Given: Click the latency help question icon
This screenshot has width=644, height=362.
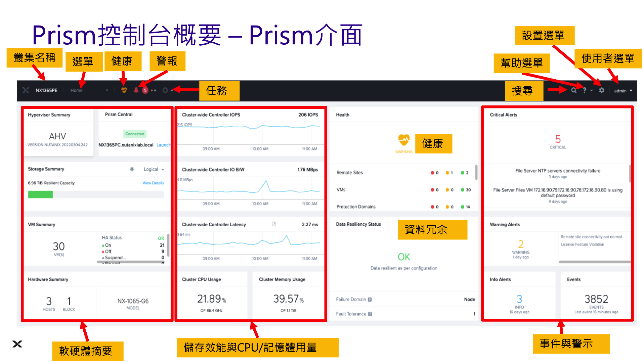Looking at the screenshot, I should tap(274, 224).
